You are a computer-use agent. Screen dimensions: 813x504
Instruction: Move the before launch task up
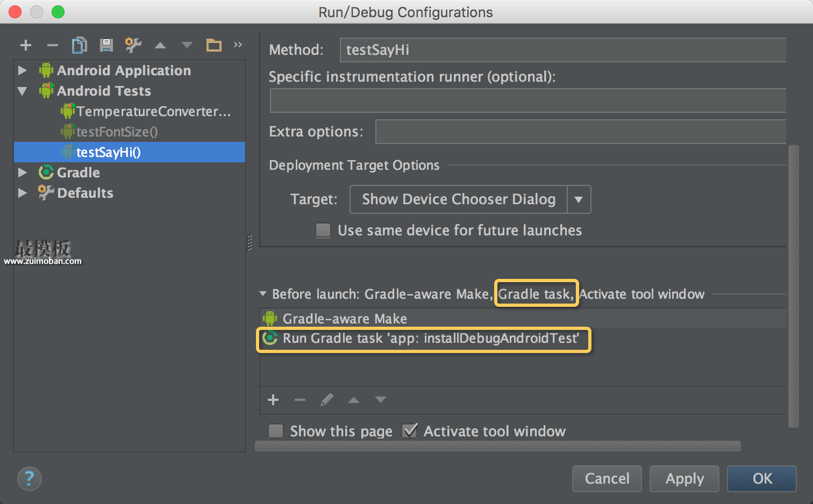tap(354, 400)
